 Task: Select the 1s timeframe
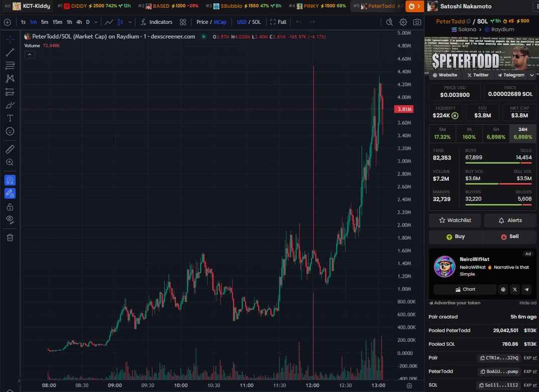coord(23,23)
